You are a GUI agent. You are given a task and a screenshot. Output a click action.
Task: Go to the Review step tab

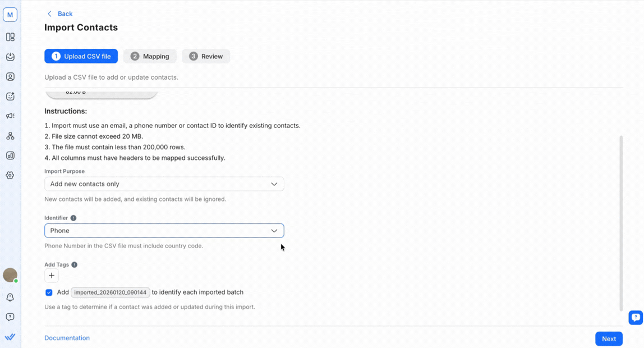[206, 56]
